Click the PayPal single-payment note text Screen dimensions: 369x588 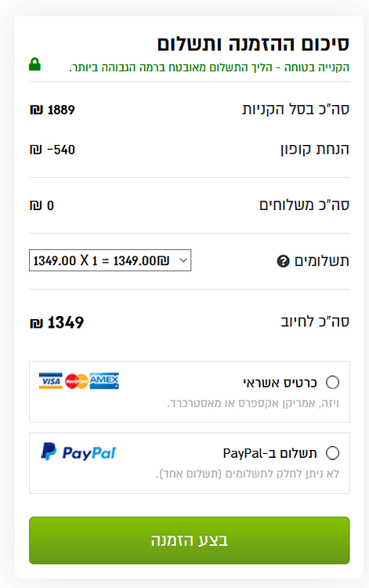(x=248, y=474)
